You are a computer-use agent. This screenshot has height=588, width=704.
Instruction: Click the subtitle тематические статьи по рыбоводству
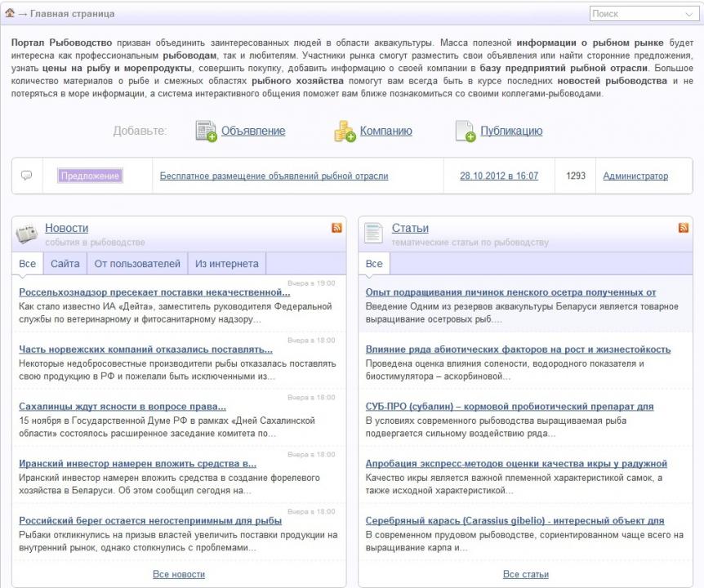point(470,242)
